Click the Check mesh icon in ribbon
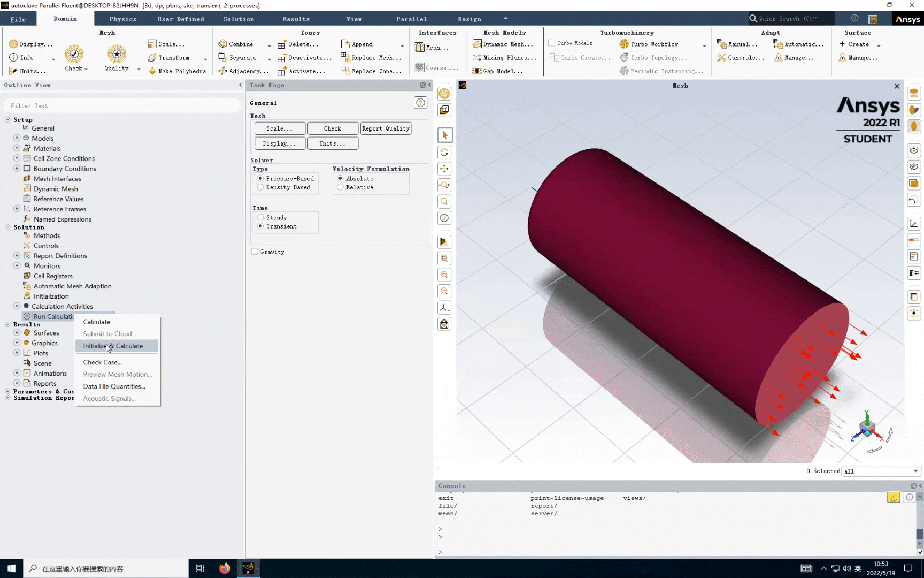 [x=74, y=54]
